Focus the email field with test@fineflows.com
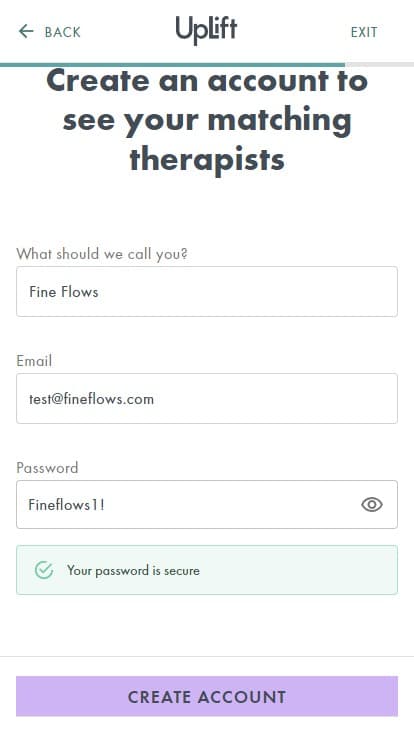 click(207, 399)
